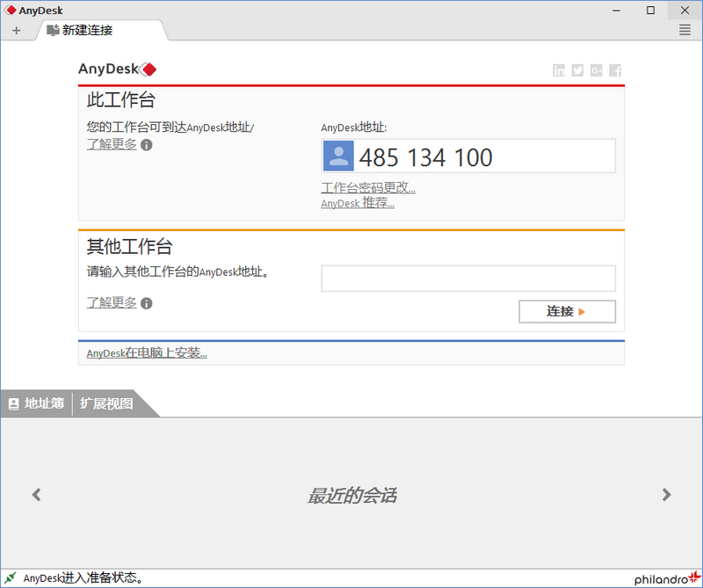Focus the remote AnyDesk address input field

[x=468, y=279]
